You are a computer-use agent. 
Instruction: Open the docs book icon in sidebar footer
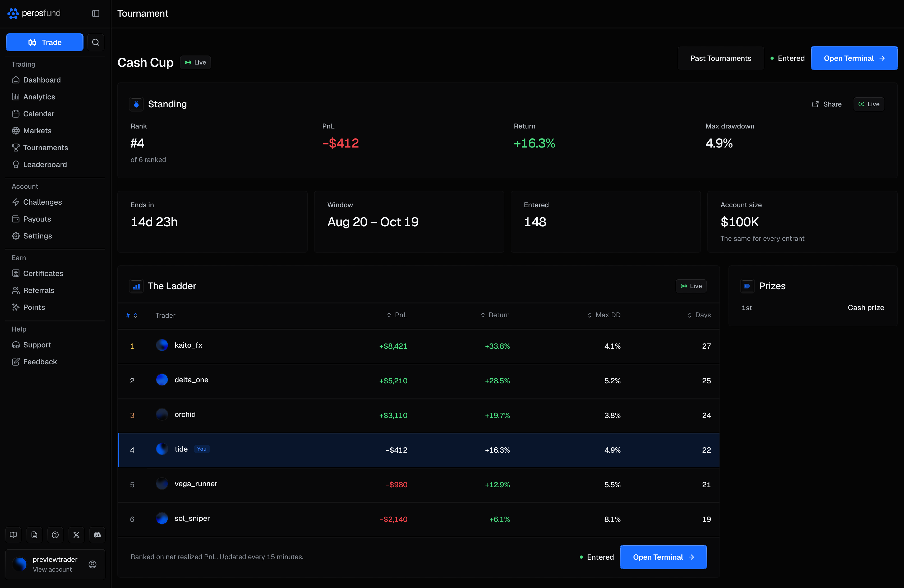click(13, 535)
